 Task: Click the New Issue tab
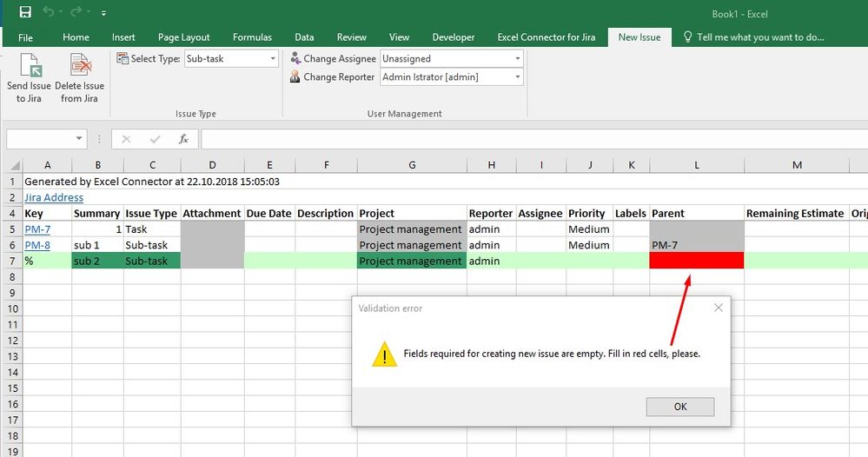point(639,37)
